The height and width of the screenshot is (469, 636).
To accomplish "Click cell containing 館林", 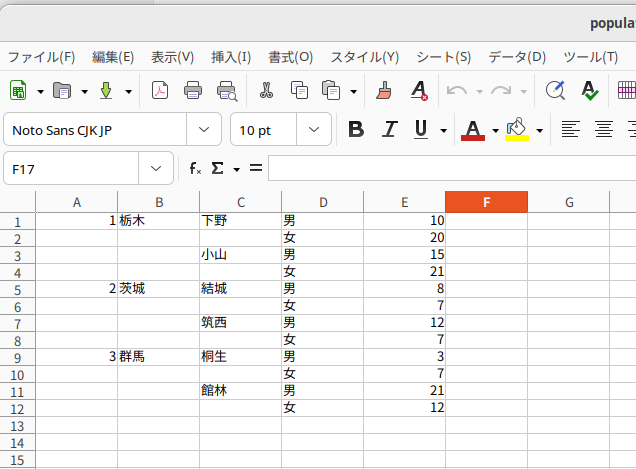I will pos(241,391).
